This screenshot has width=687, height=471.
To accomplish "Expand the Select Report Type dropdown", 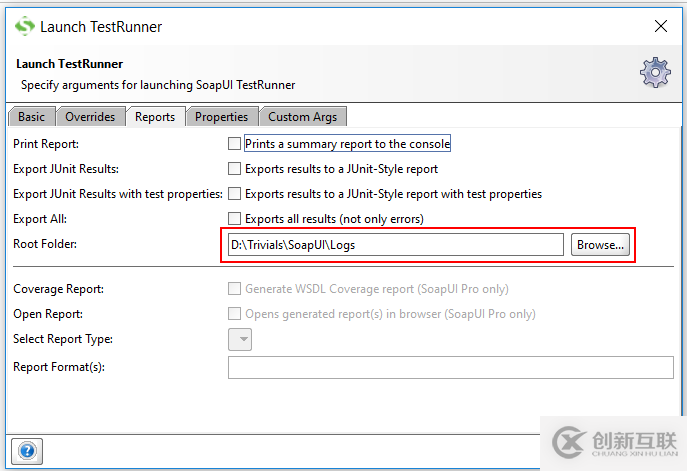I will 240,340.
